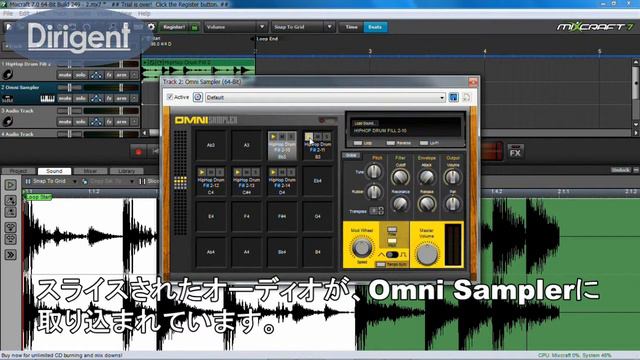Play the D4 pad sample
Viewport: 640px width, 360px height.
coord(273,173)
